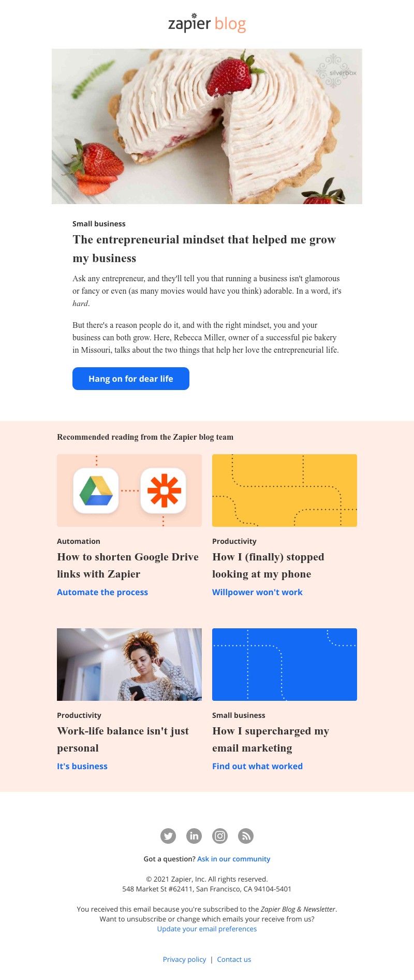Click the Hang on for dear life button
The height and width of the screenshot is (980, 414).
(131, 379)
